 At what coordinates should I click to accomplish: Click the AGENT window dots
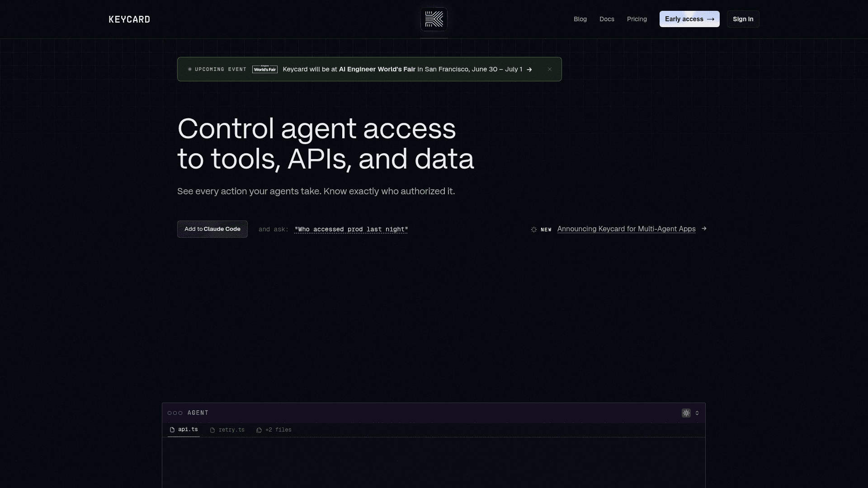pyautogui.click(x=175, y=413)
